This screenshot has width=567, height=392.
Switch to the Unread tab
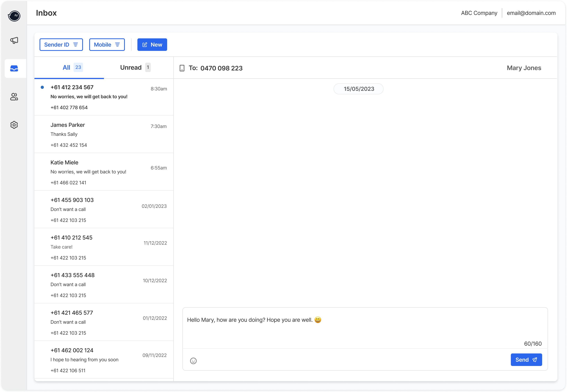click(139, 68)
